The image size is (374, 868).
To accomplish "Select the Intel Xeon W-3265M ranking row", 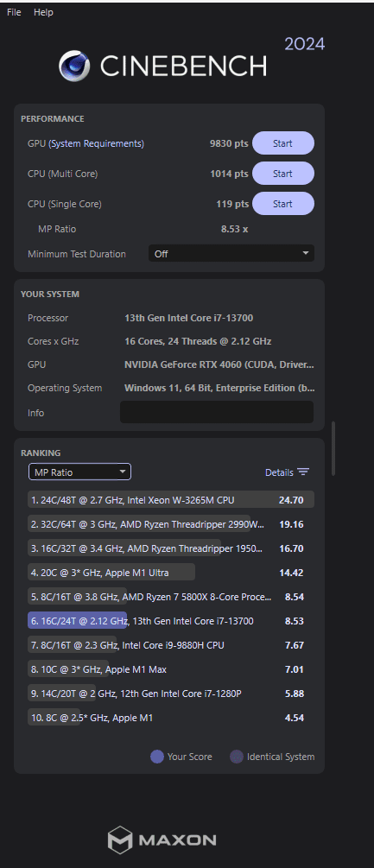I will point(171,500).
